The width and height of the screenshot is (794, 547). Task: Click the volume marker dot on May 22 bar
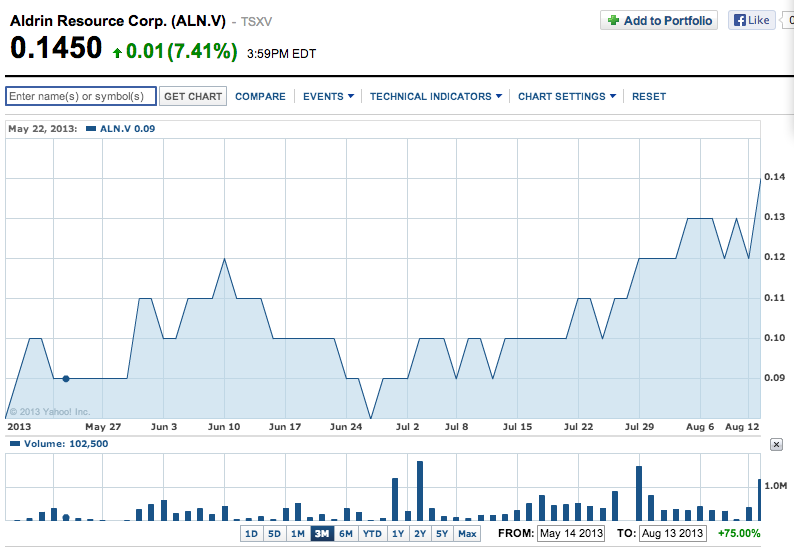click(66, 517)
